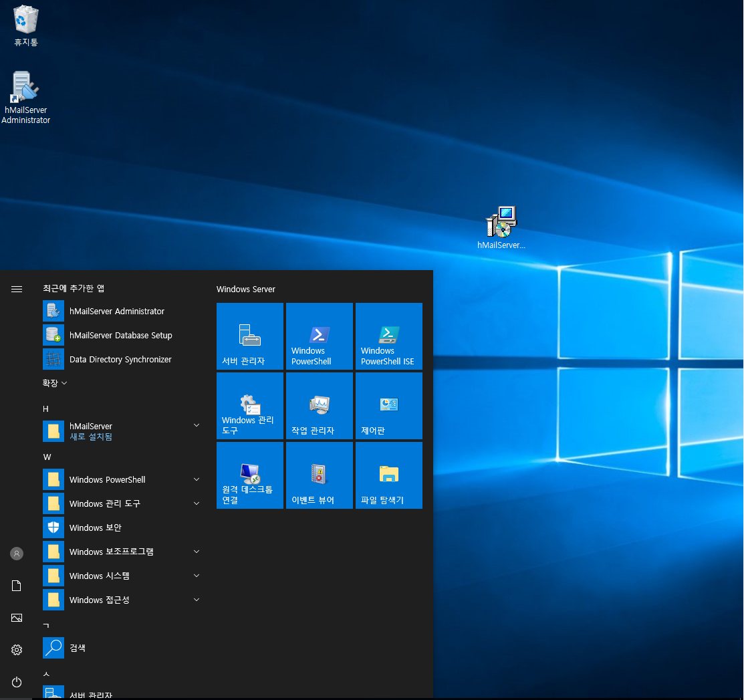
Task: Open Settings gear in Start sidebar
Action: pos(17,650)
